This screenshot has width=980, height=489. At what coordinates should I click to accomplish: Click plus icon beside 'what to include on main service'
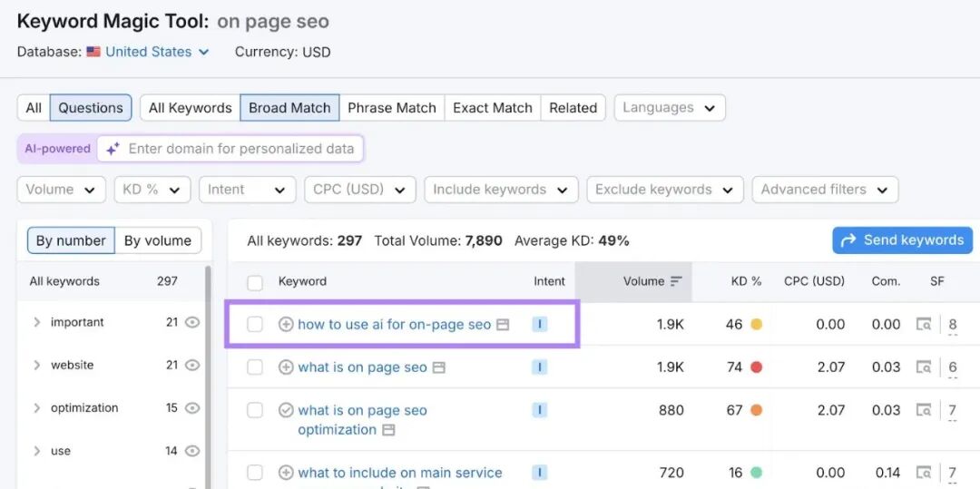(x=286, y=473)
